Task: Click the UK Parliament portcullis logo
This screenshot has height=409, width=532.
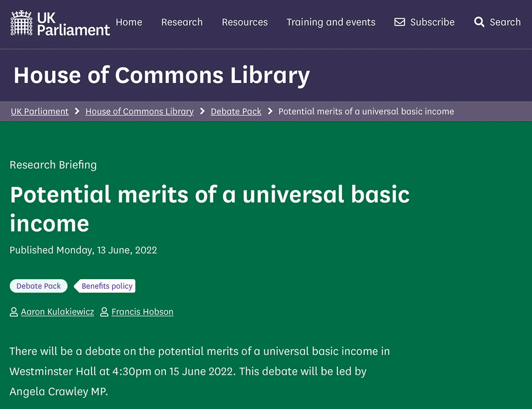Action: [21, 23]
